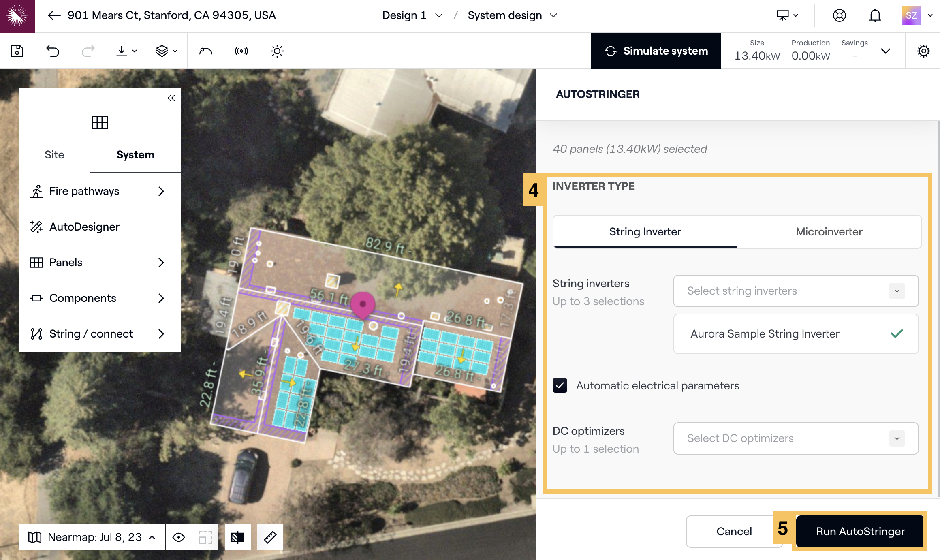The width and height of the screenshot is (940, 560).
Task: Toggle map imagery visibility eye icon
Action: (x=179, y=537)
